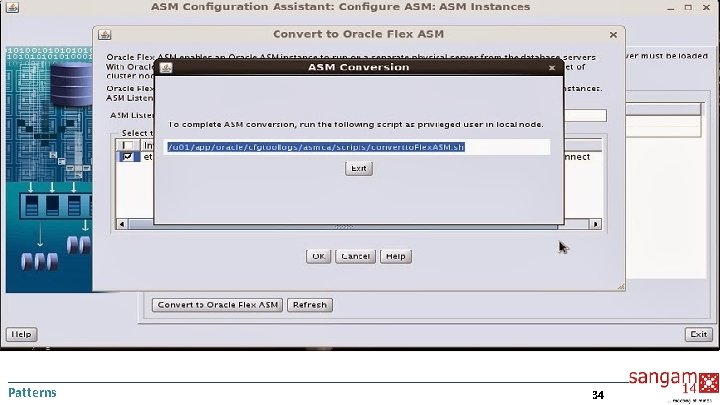Image resolution: width=720 pixels, height=405 pixels.
Task: Click the Convert to Oracle Flex ASM button
Action: (218, 305)
